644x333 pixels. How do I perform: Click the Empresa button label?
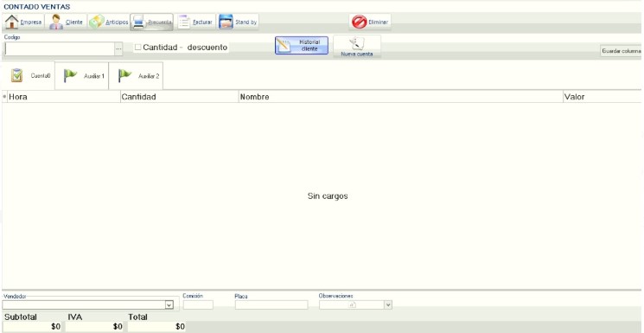[31, 22]
